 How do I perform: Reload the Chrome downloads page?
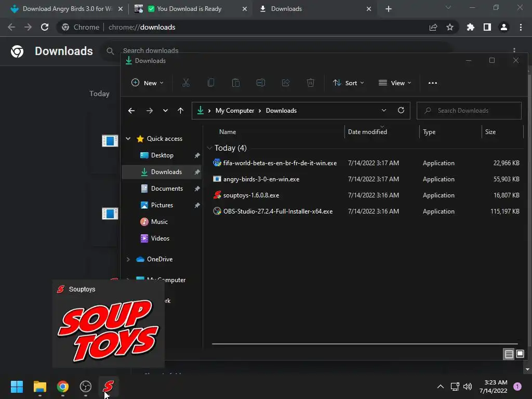click(45, 27)
